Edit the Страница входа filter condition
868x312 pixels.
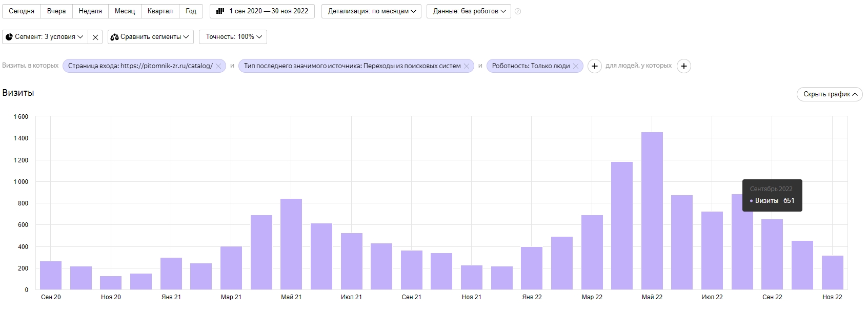140,66
